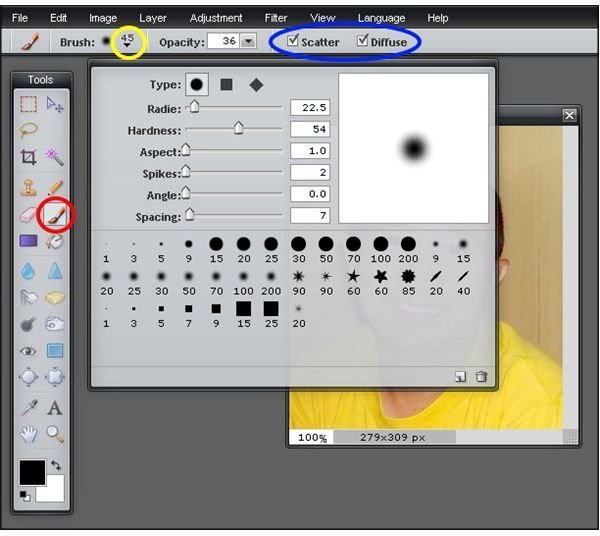This screenshot has height=536, width=600.
Task: Click new brush icon in brush panel
Action: tap(460, 377)
